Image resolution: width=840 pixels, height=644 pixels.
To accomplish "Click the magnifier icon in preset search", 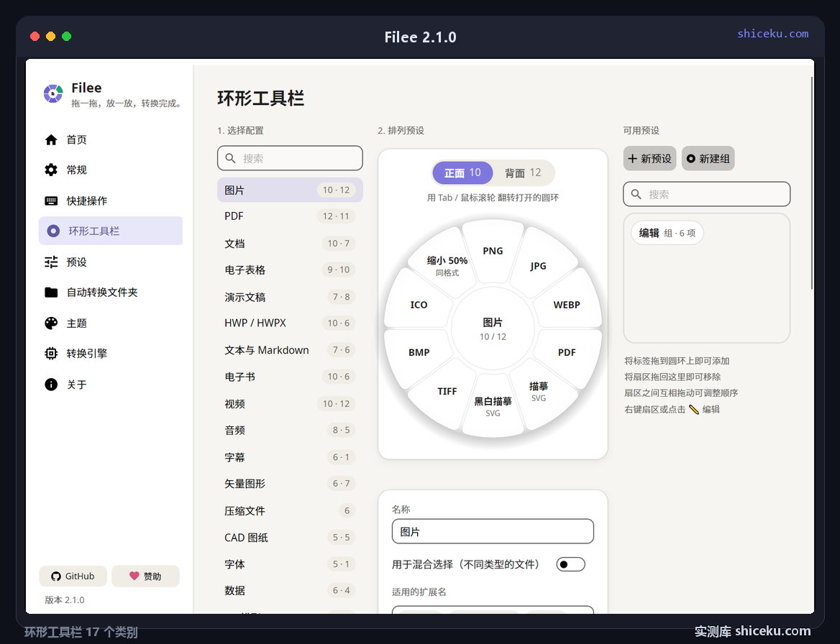I will pos(636,194).
